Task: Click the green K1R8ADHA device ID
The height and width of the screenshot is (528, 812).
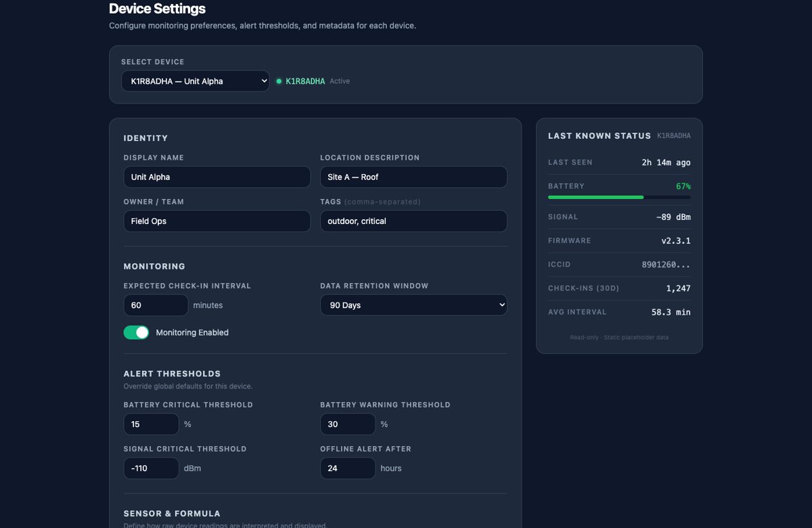Action: [x=305, y=81]
